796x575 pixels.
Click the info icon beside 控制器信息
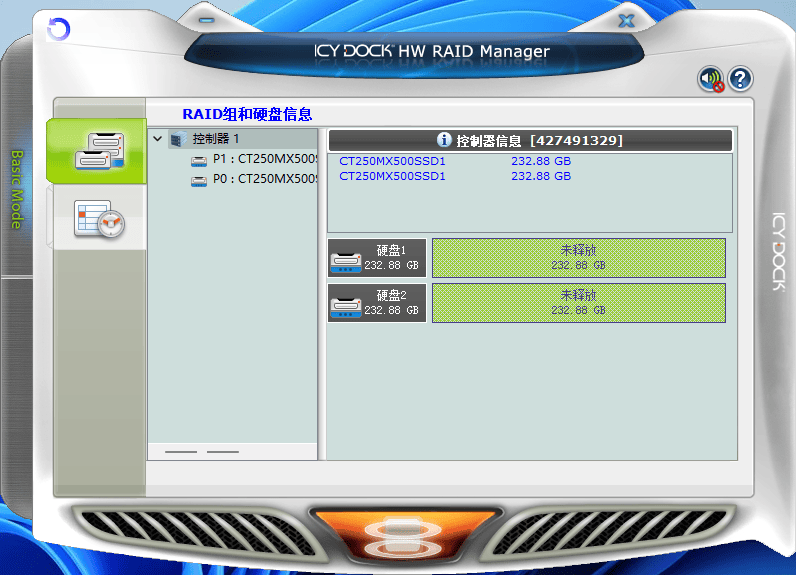pos(444,140)
